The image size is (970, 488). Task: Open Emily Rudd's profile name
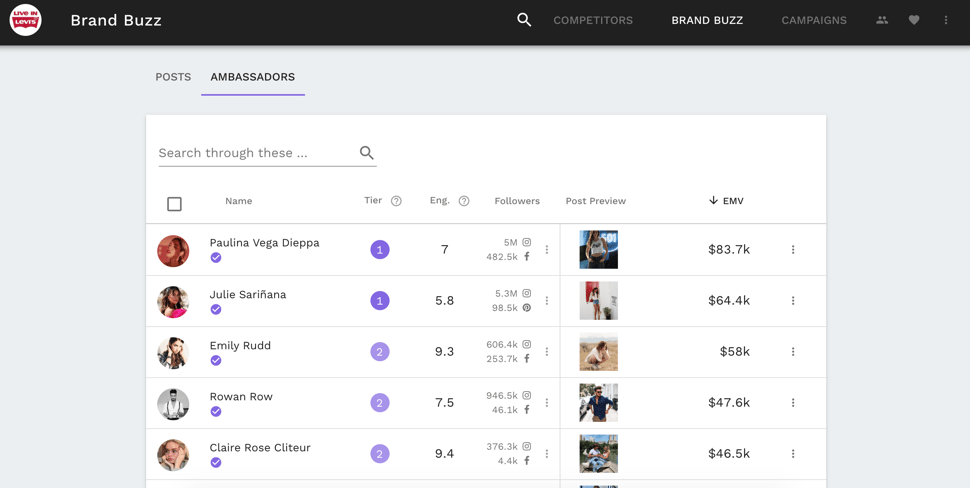(240, 346)
